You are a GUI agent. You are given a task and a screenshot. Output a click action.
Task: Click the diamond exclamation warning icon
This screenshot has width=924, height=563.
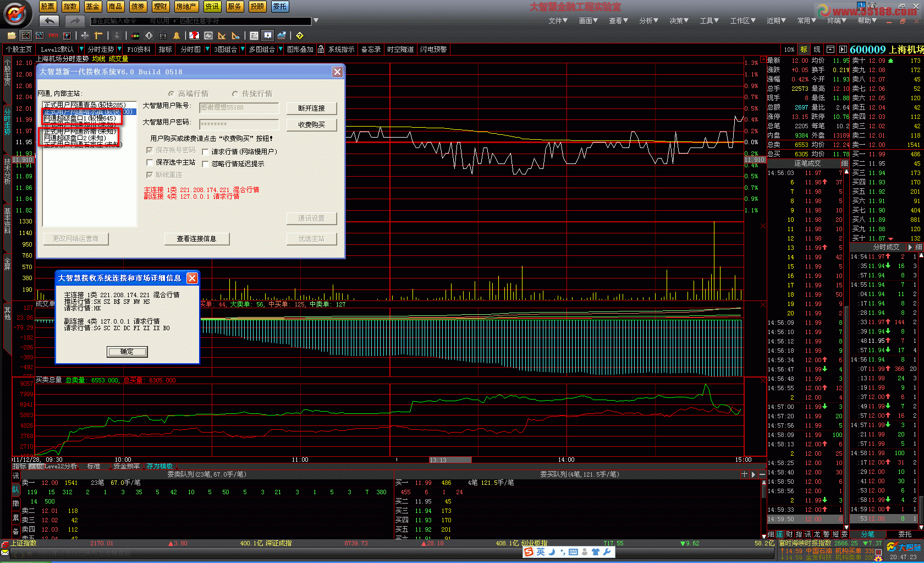pyautogui.click(x=148, y=36)
